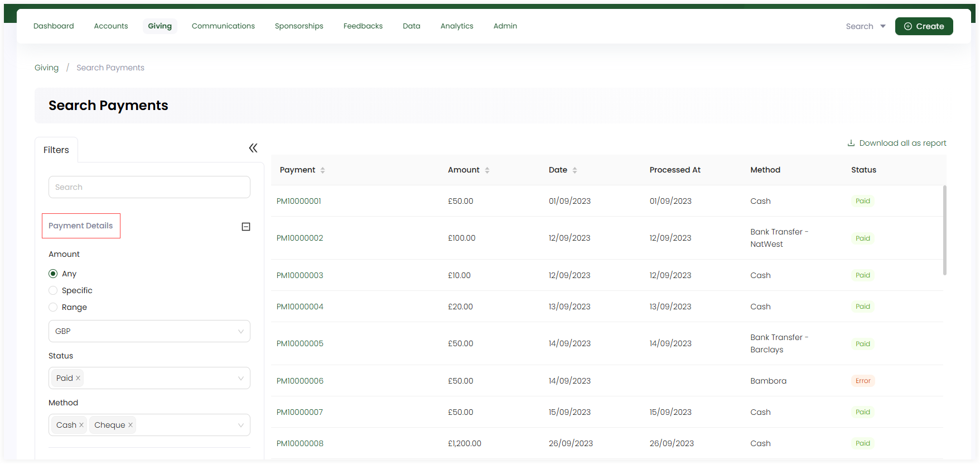Sort table by Date column
This screenshot has width=980, height=464.
click(575, 170)
